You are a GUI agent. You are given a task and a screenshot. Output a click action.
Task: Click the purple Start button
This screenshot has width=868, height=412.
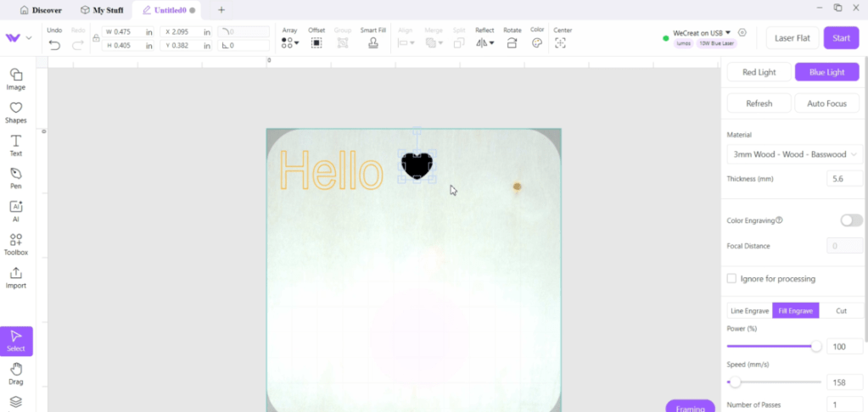click(x=841, y=38)
